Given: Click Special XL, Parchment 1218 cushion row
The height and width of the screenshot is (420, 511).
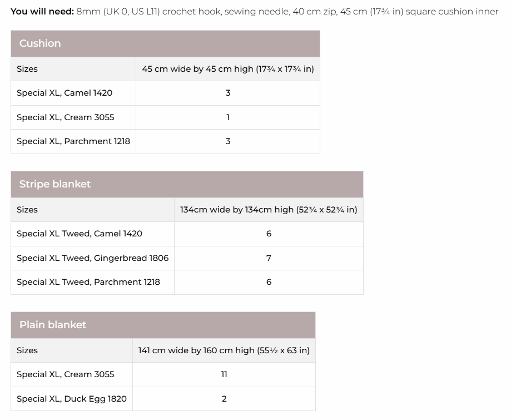Looking at the screenshot, I should pos(73,141).
